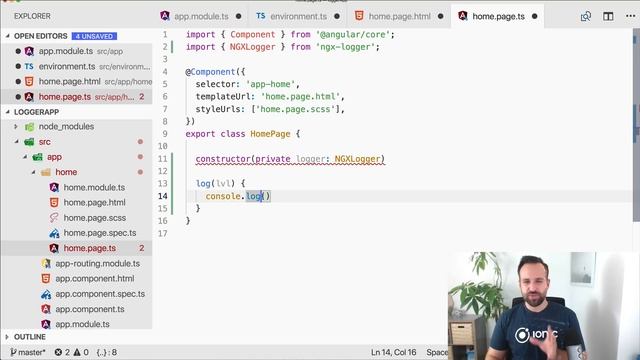Click HTML5 icon of home.page.html open editor
The image size is (640, 360).
click(x=29, y=82)
